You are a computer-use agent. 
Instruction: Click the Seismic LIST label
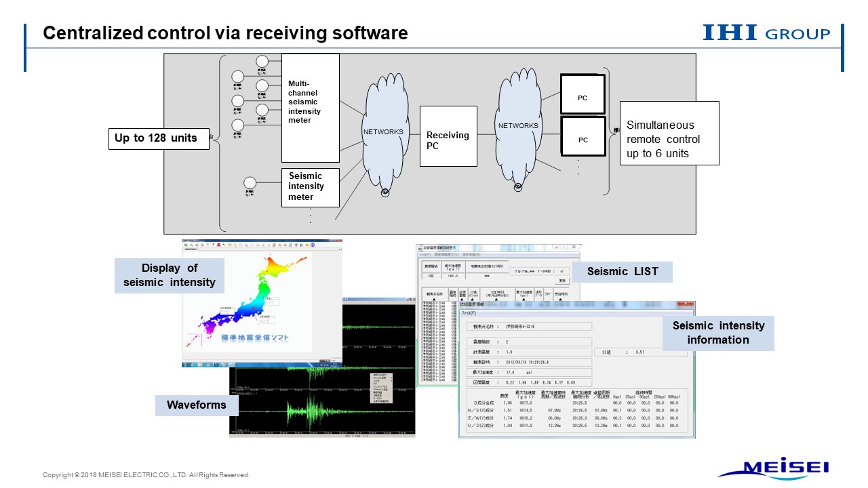pos(623,272)
